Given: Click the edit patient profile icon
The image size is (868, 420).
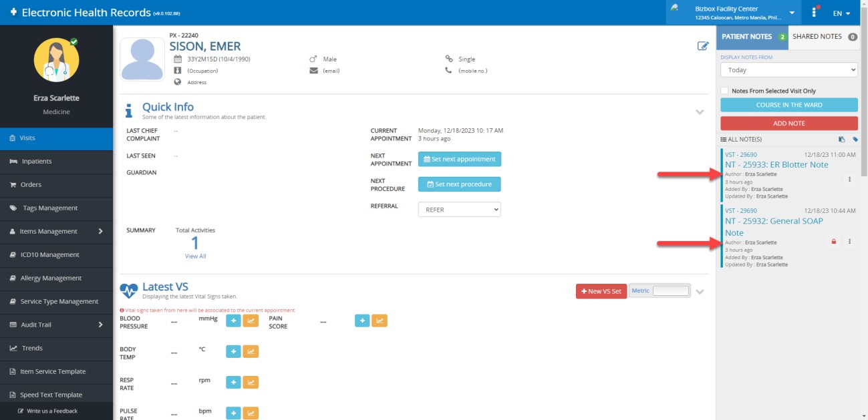Looking at the screenshot, I should [x=702, y=46].
